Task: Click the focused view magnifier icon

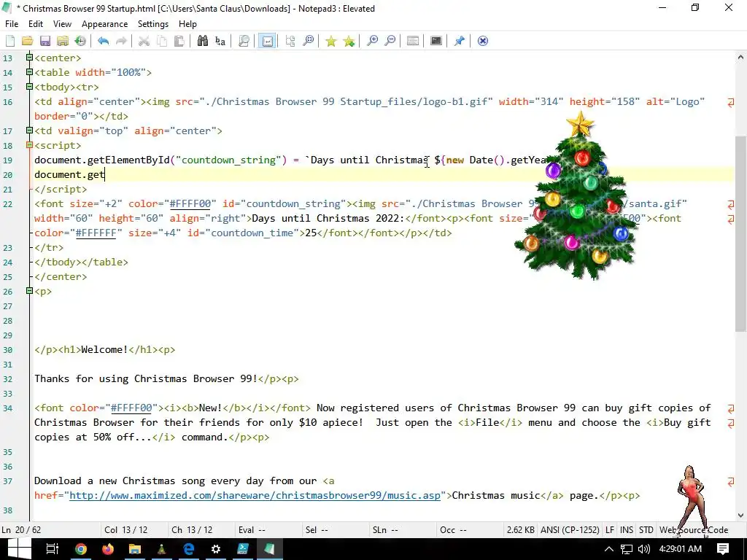Action: [309, 41]
